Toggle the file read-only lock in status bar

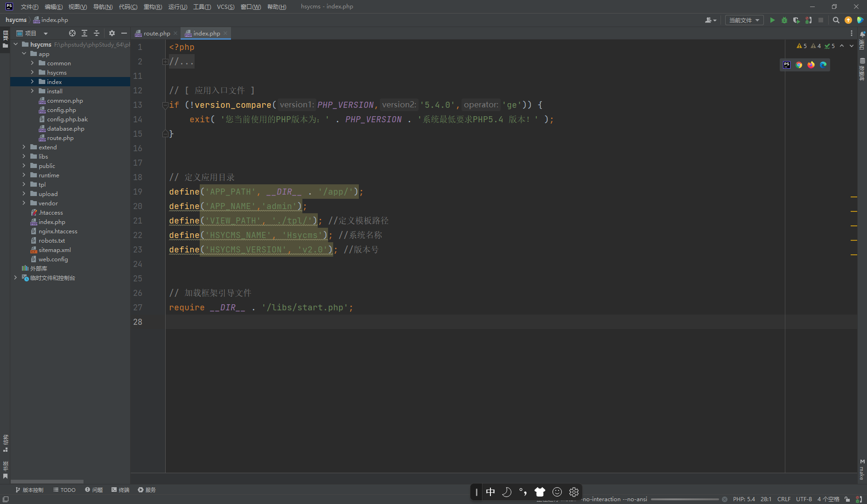click(x=847, y=498)
